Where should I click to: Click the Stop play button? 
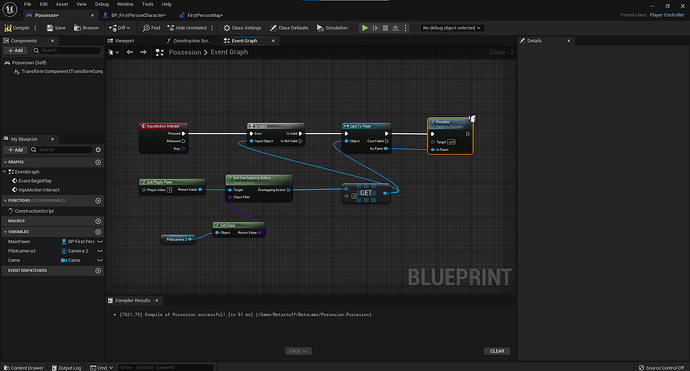[x=385, y=28]
